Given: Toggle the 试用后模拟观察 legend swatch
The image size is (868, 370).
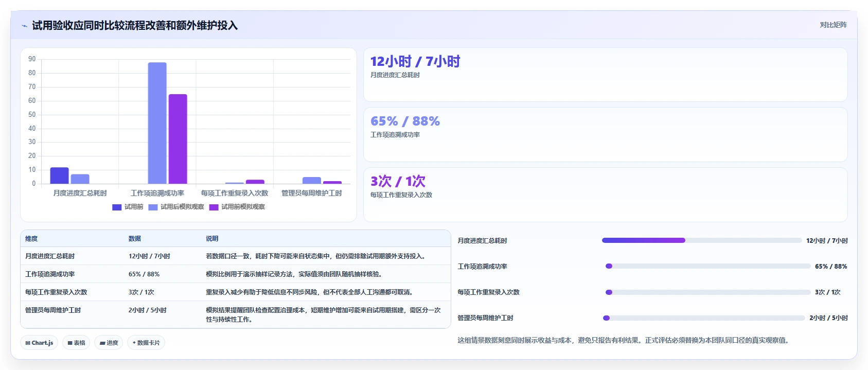Looking at the screenshot, I should [153, 207].
